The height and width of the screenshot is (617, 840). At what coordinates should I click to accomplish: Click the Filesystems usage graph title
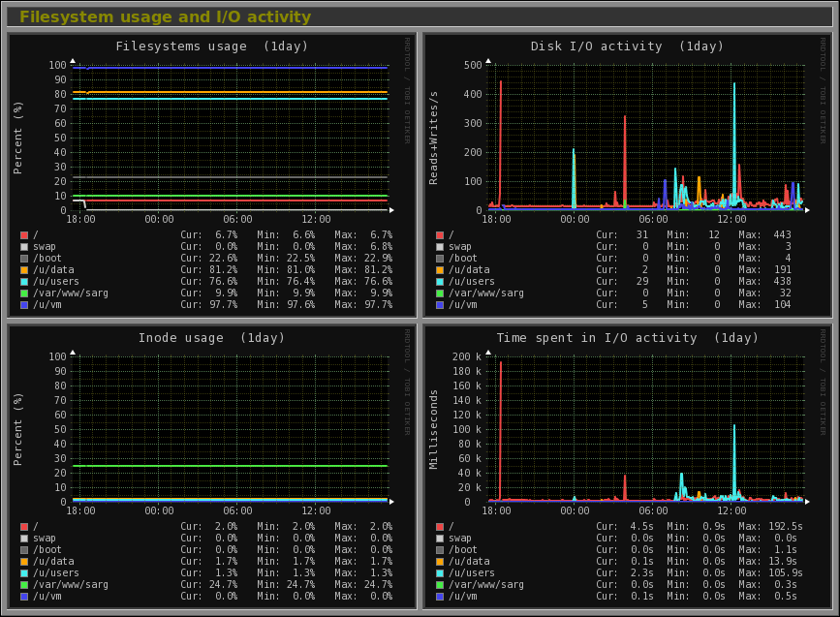pyautogui.click(x=211, y=46)
